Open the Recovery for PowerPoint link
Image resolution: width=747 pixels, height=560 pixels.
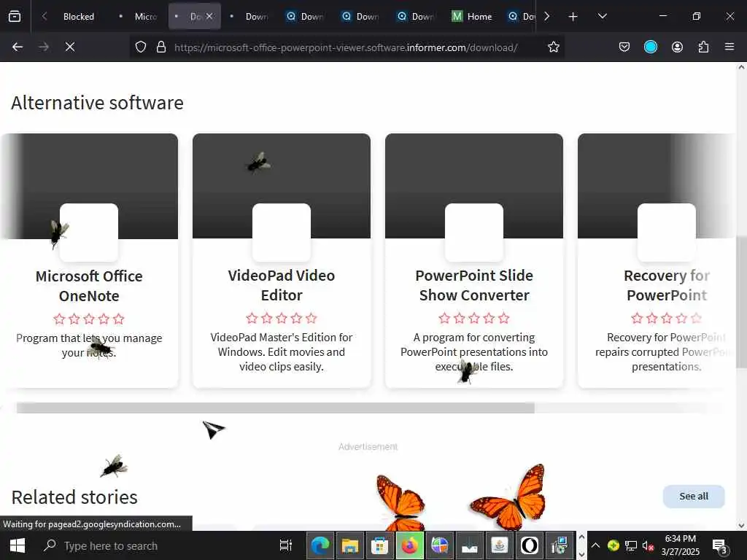click(667, 285)
